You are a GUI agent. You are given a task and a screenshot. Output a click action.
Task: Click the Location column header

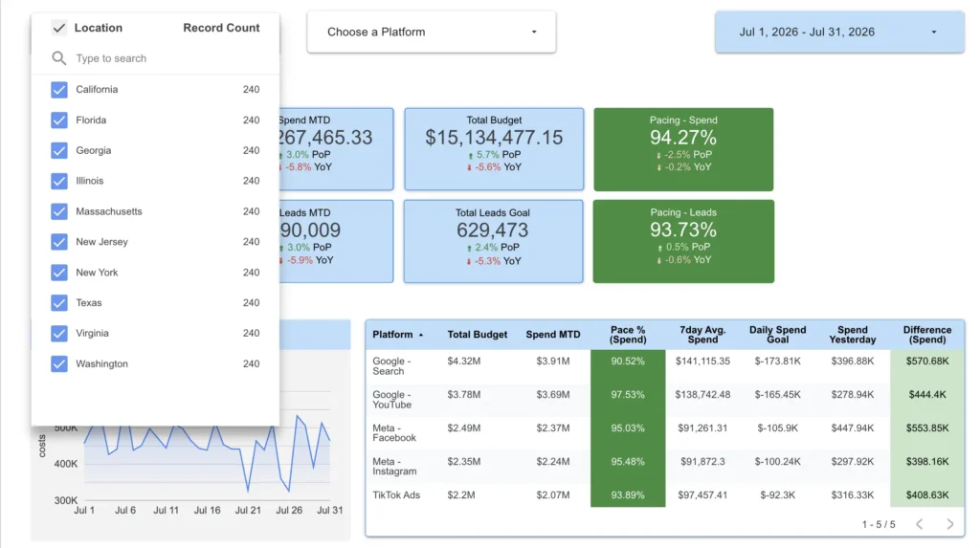pyautogui.click(x=99, y=28)
